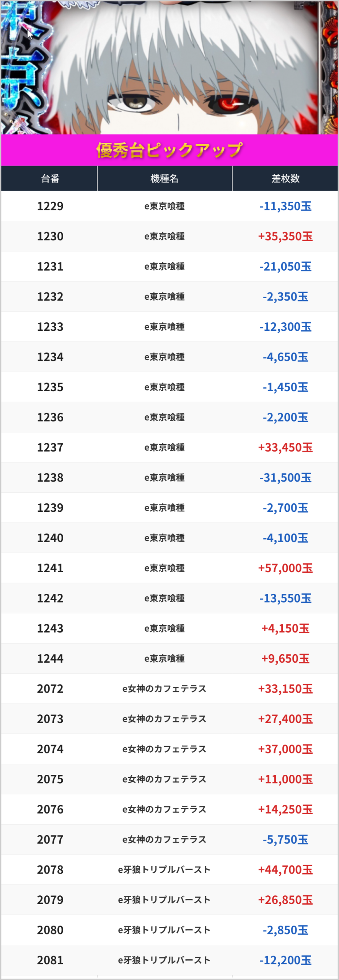Click the -31,500玉 result

point(285,478)
